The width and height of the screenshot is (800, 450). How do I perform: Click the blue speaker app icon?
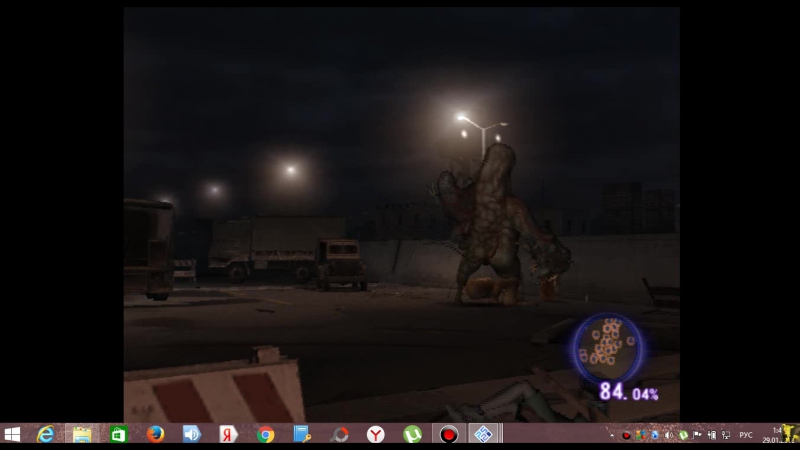pos(191,435)
